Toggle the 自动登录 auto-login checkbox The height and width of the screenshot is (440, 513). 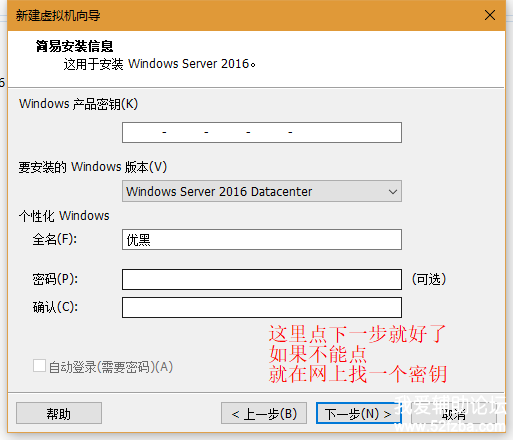(x=39, y=366)
